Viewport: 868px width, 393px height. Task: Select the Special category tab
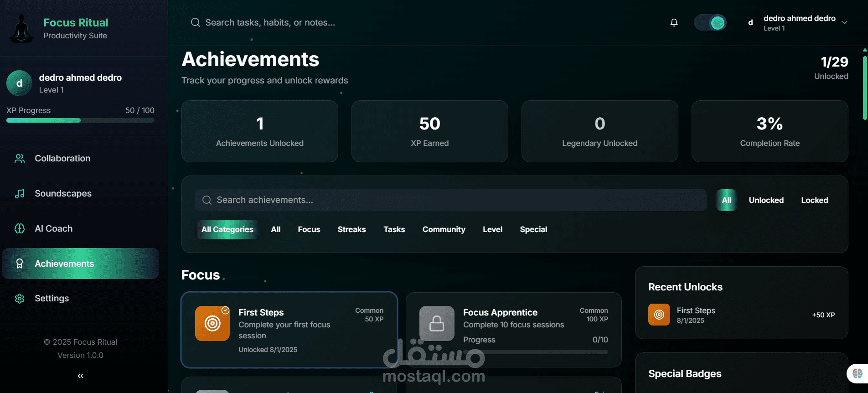pos(533,229)
